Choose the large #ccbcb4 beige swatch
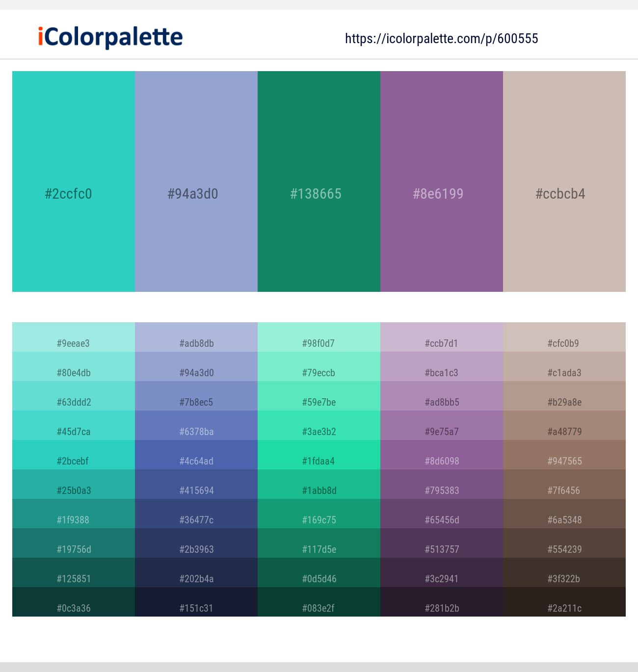 pos(564,181)
